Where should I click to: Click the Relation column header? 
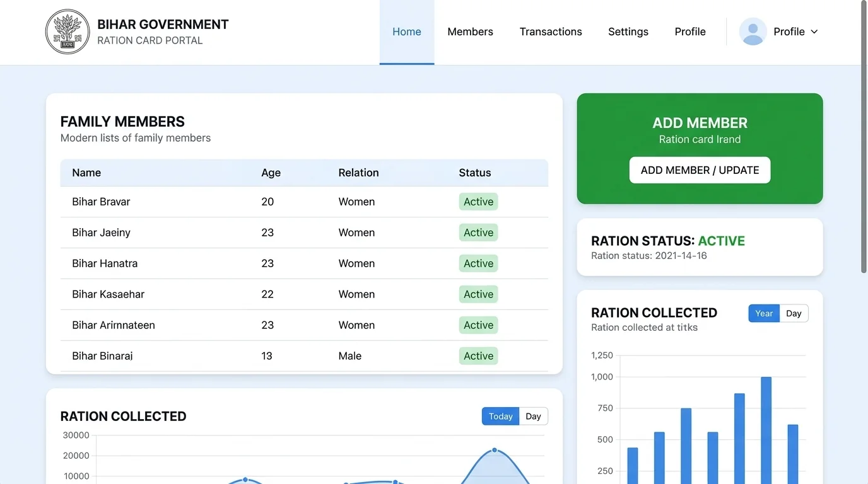358,173
